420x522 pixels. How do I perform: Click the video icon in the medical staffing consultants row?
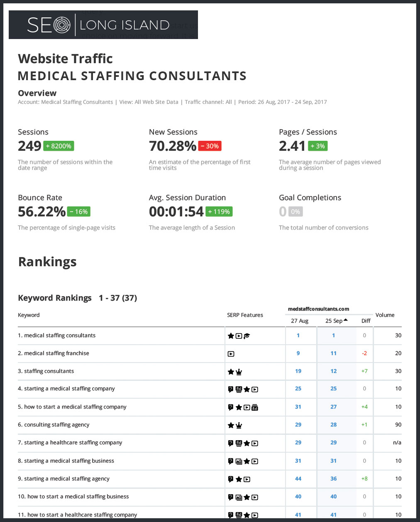[x=239, y=336]
